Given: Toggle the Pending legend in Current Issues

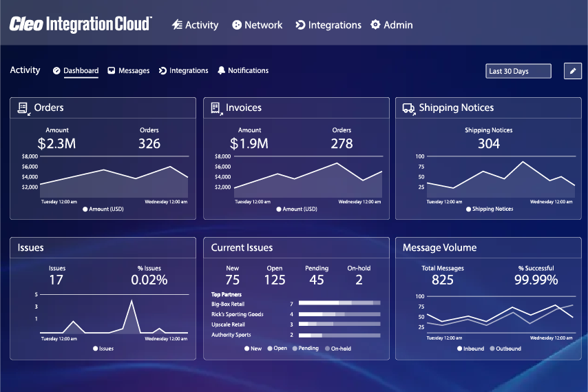Looking at the screenshot, I should tap(306, 349).
